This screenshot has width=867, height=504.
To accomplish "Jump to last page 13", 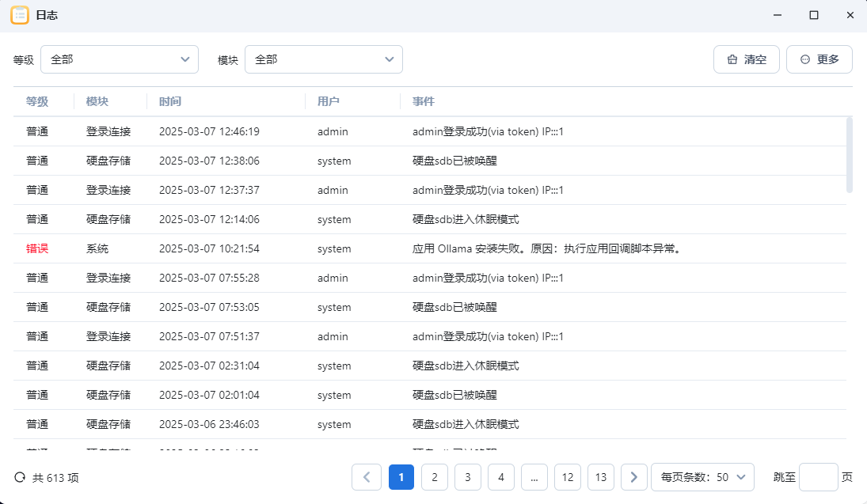I will click(x=601, y=477).
